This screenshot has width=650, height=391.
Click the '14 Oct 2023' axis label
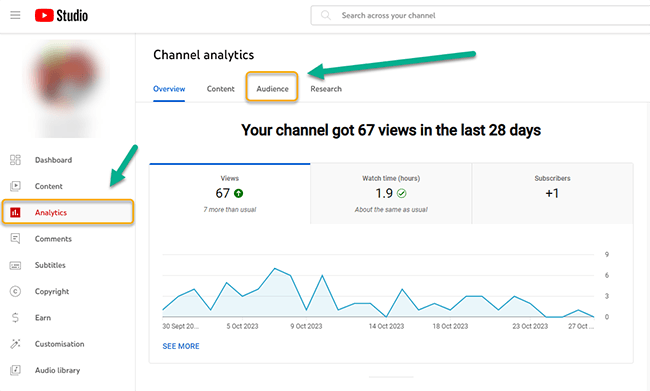(x=386, y=326)
